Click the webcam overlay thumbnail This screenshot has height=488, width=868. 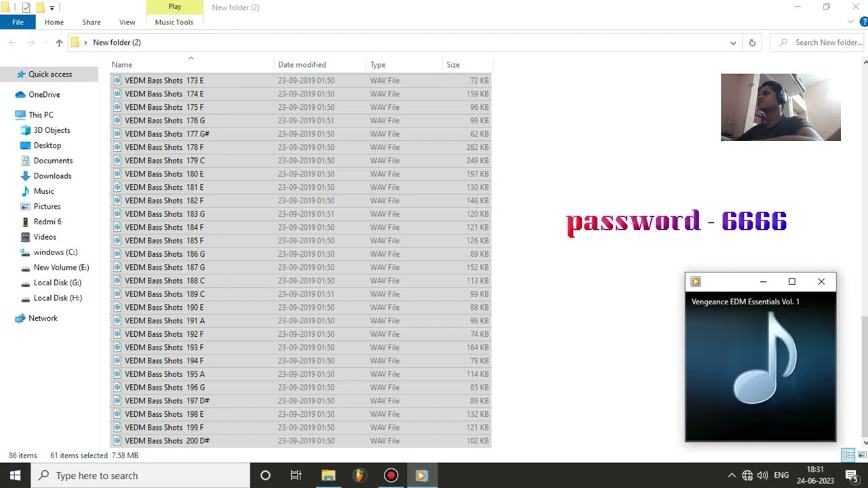[781, 107]
